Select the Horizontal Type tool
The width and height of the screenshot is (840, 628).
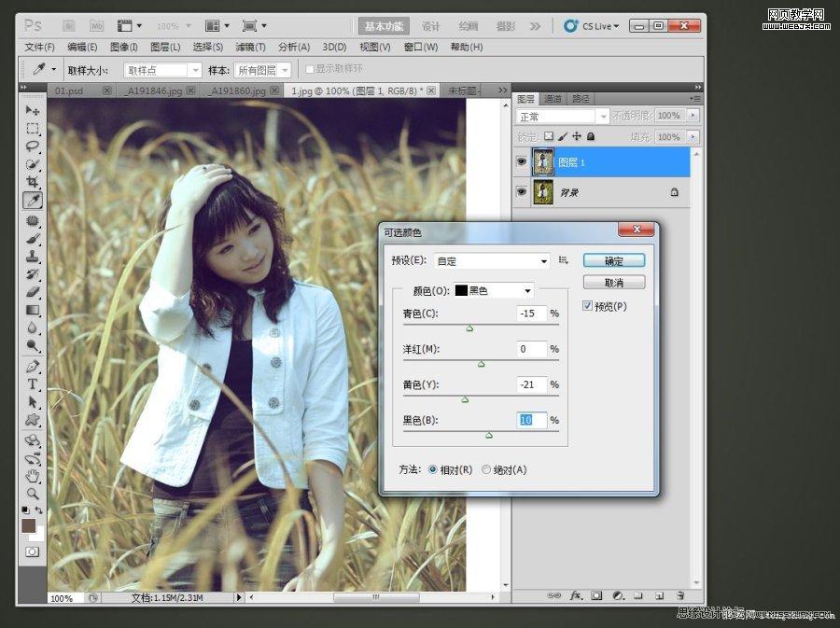(x=33, y=384)
